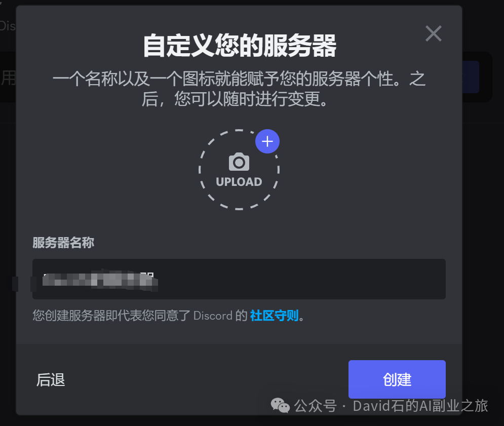Click the subtitle description about name and icon

coord(239,89)
